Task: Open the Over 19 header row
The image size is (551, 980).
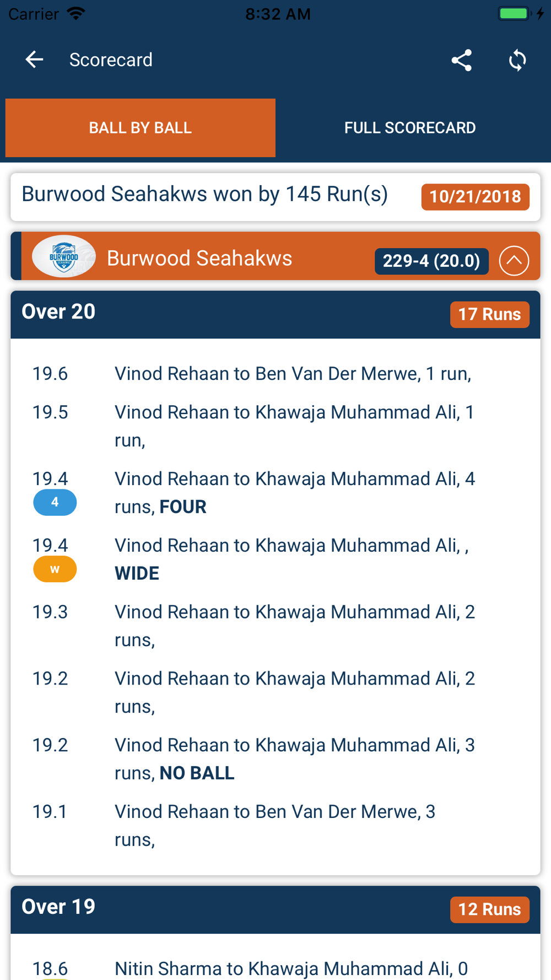Action: click(x=275, y=909)
